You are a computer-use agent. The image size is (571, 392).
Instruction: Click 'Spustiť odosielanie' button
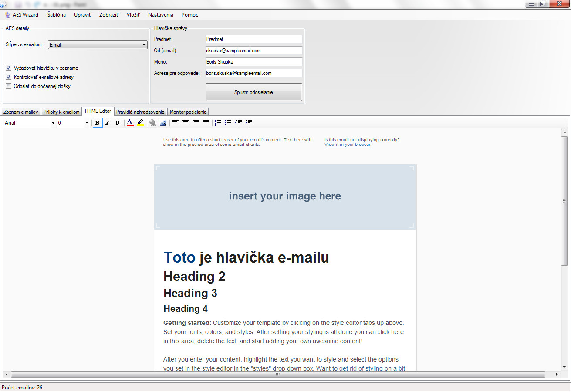pos(254,92)
